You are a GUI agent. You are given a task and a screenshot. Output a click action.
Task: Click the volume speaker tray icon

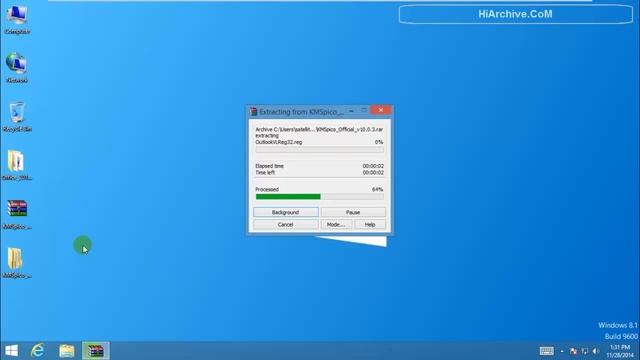tap(596, 351)
